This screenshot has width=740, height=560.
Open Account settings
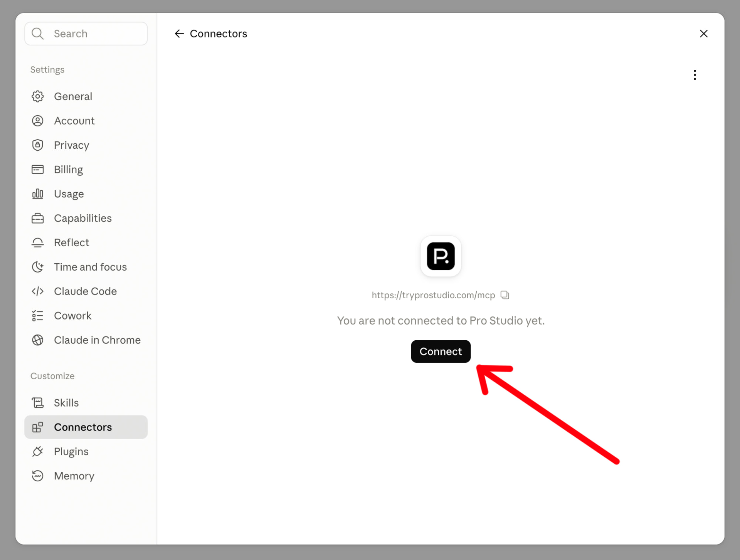(86, 121)
